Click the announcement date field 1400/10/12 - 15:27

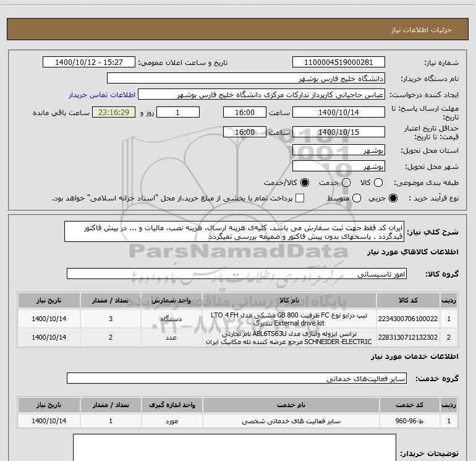pos(89,62)
